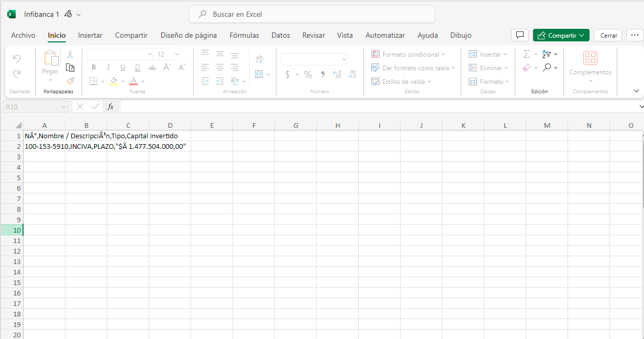Click the cell borders icon
644x339 pixels.
point(94,81)
